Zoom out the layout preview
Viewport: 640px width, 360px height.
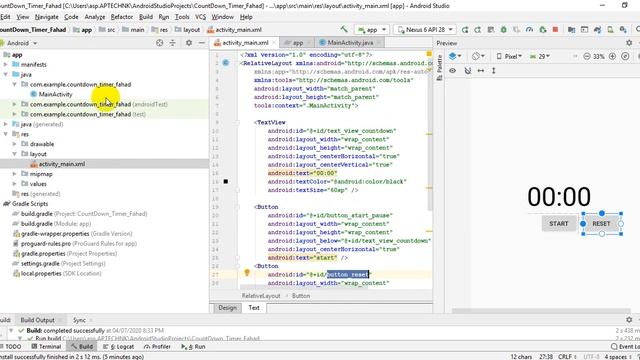point(587,56)
